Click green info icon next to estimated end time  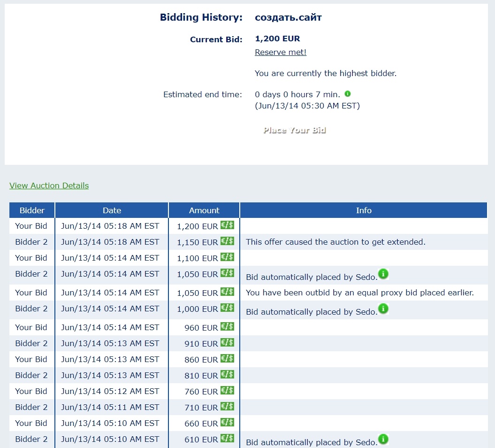click(348, 93)
